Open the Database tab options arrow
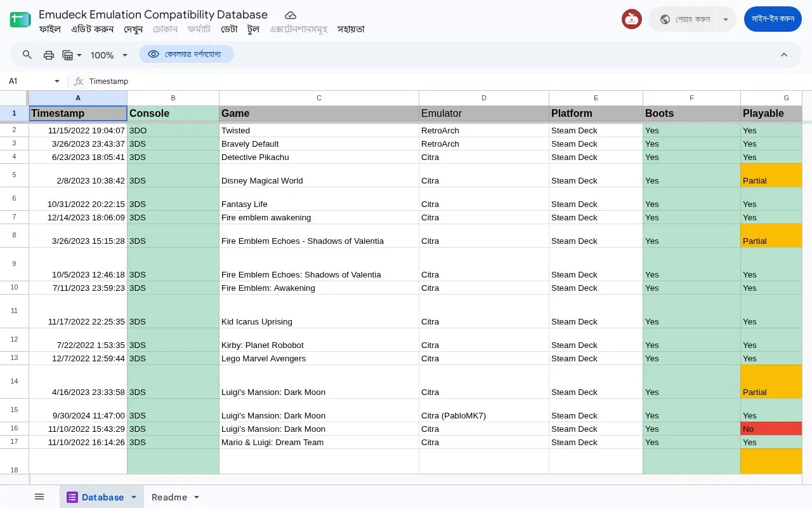This screenshot has height=508, width=812. [x=134, y=497]
